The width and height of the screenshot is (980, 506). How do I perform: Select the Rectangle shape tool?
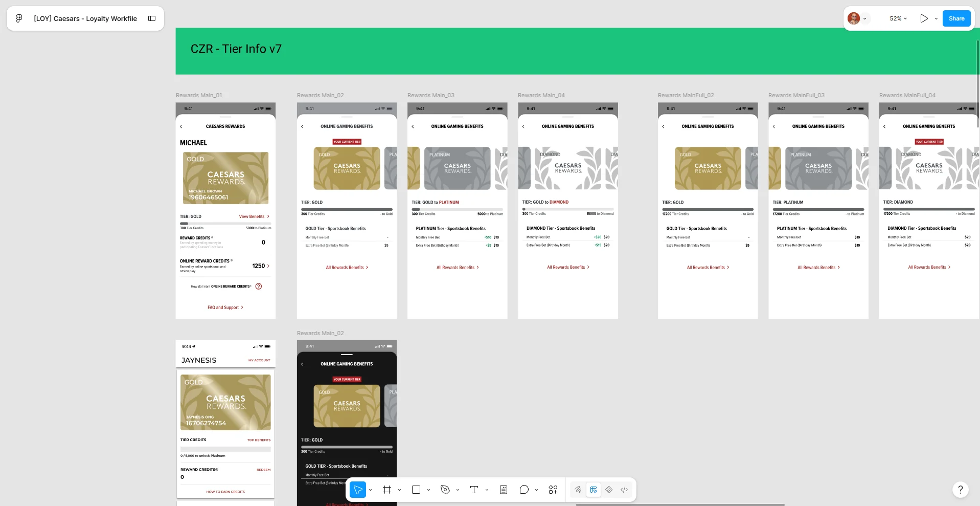point(416,490)
